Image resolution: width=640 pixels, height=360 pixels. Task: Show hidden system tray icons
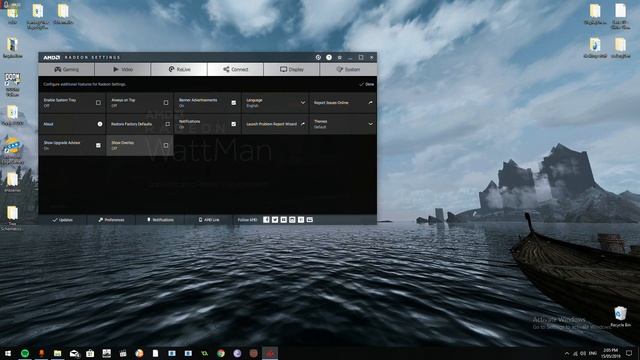pos(567,353)
